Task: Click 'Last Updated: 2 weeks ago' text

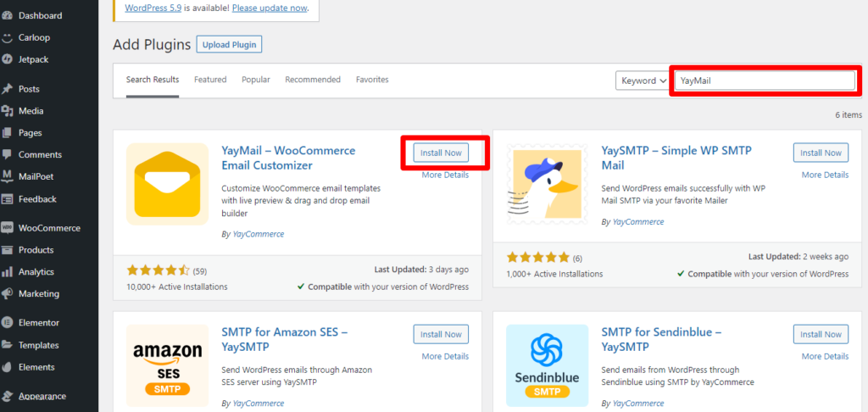Action: pyautogui.click(x=798, y=257)
